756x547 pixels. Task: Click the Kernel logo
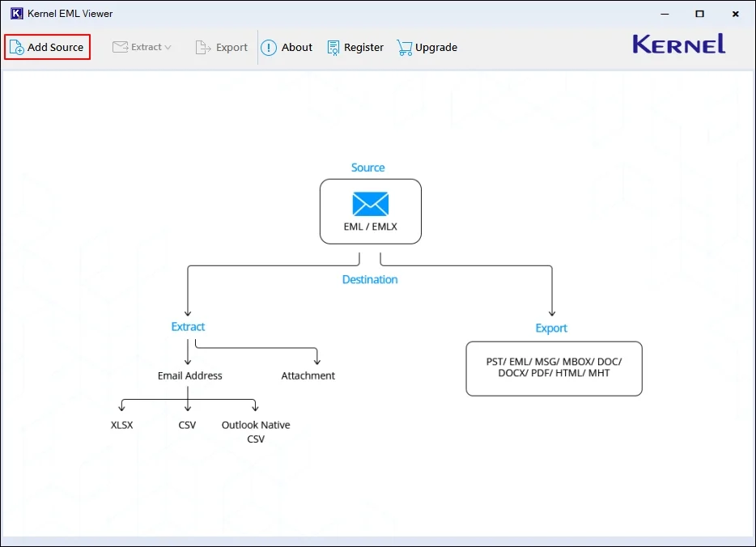(678, 45)
